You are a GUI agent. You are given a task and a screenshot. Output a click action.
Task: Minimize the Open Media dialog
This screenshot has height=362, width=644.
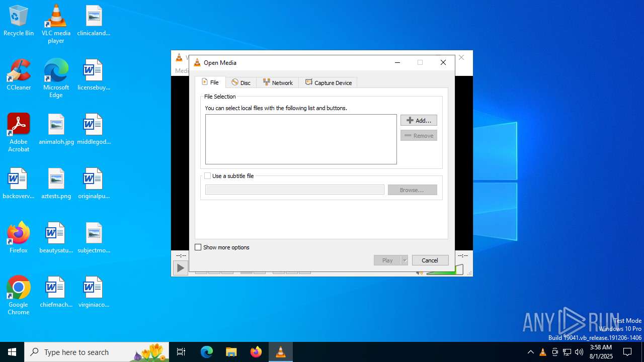coord(397,62)
